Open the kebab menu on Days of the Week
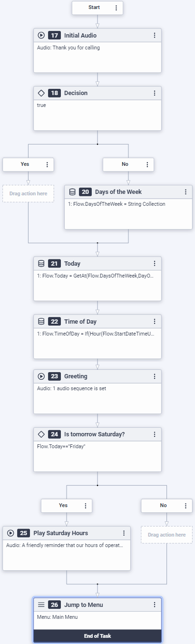The width and height of the screenshot is (195, 644). [185, 192]
